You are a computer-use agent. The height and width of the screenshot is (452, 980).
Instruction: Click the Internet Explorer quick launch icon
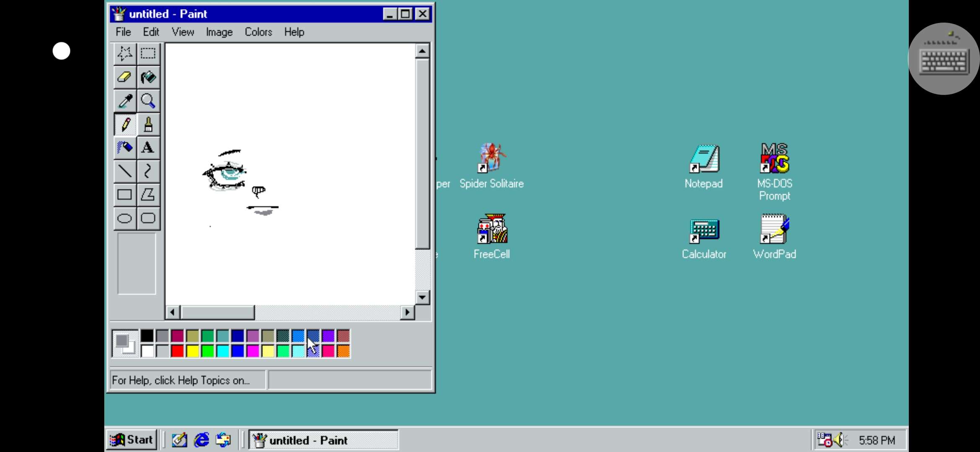coord(201,440)
